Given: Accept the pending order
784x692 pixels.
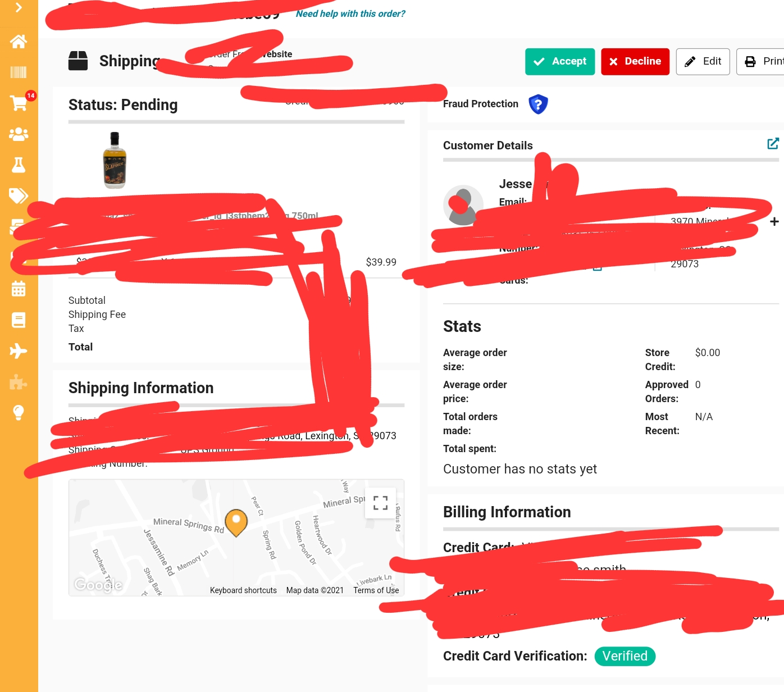Looking at the screenshot, I should click(560, 61).
